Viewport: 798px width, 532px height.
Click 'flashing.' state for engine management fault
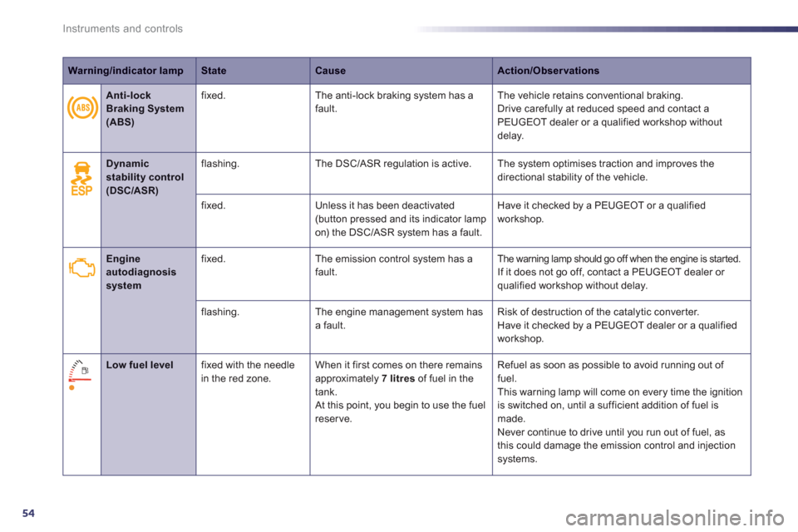click(219, 312)
